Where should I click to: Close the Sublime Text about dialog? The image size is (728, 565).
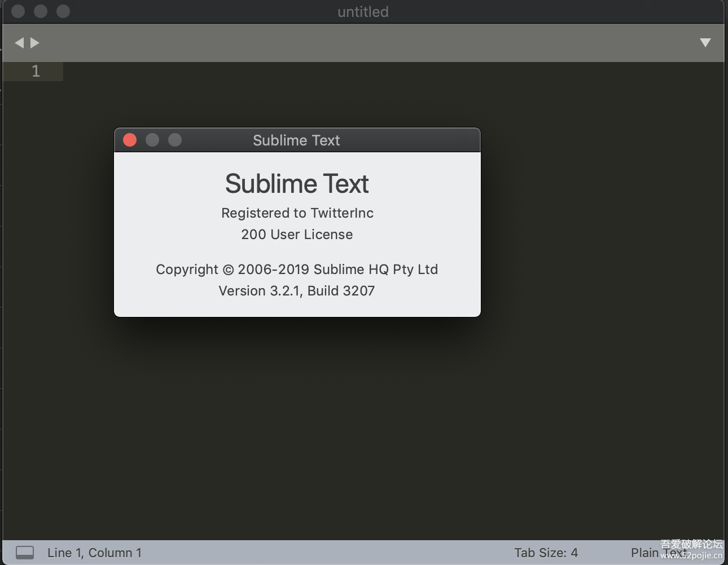[130, 140]
